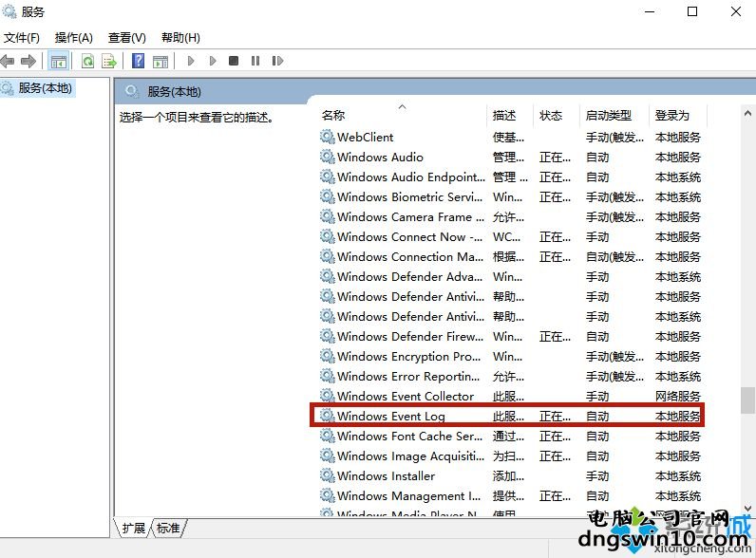Click the scroll-up arrow of the services list
756x558 pixels.
[747, 114]
